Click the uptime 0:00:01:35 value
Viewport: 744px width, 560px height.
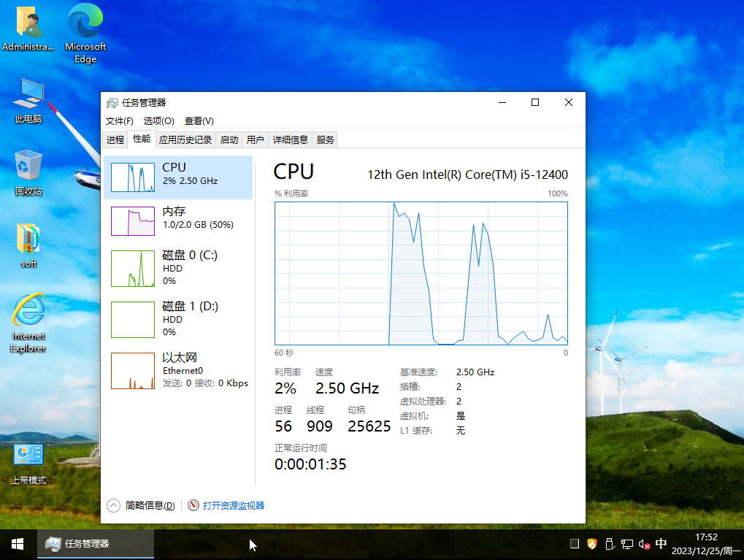pos(310,464)
